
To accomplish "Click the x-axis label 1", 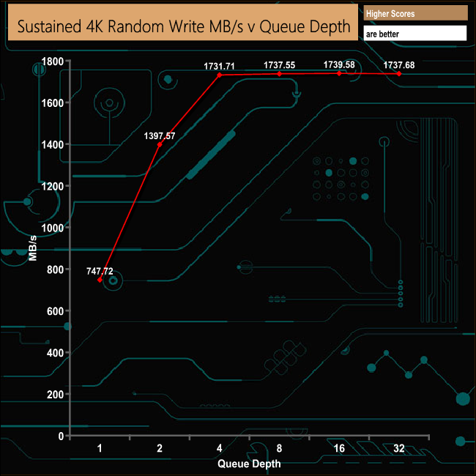I will [100, 448].
